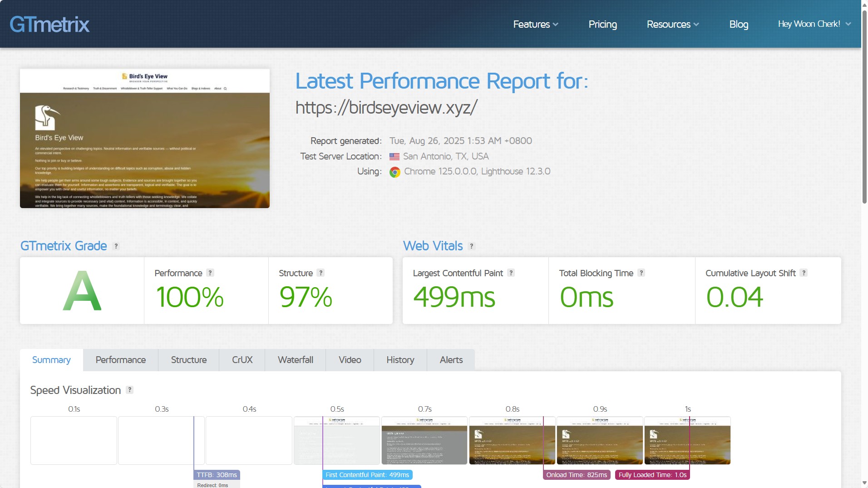Select the 0.1s filmstrip frame
This screenshot has width=868, height=488.
pyautogui.click(x=74, y=440)
